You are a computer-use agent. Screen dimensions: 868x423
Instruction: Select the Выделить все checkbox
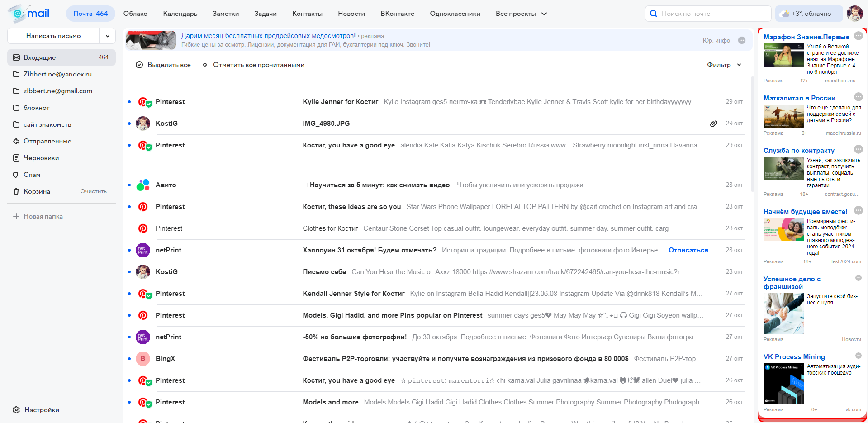(139, 65)
